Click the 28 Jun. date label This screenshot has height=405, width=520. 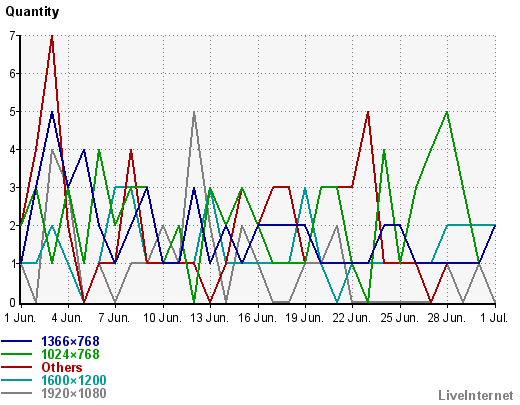coord(447,318)
